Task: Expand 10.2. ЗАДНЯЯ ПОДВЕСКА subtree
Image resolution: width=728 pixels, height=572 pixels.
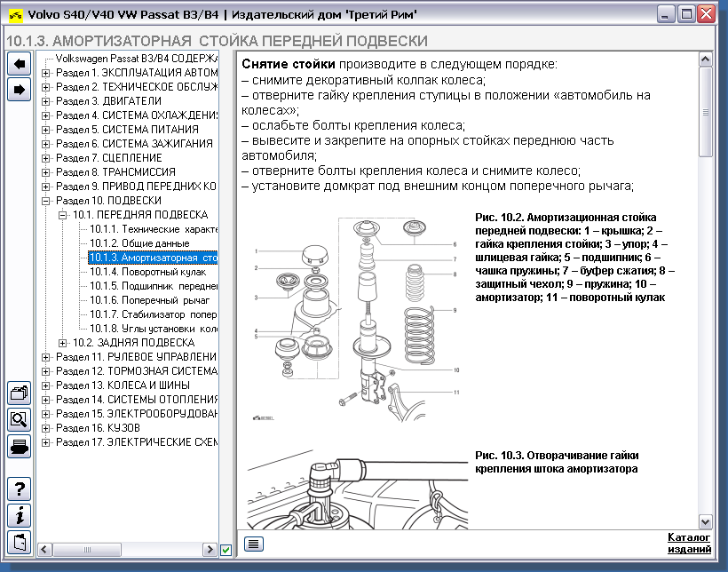Action: (62, 343)
